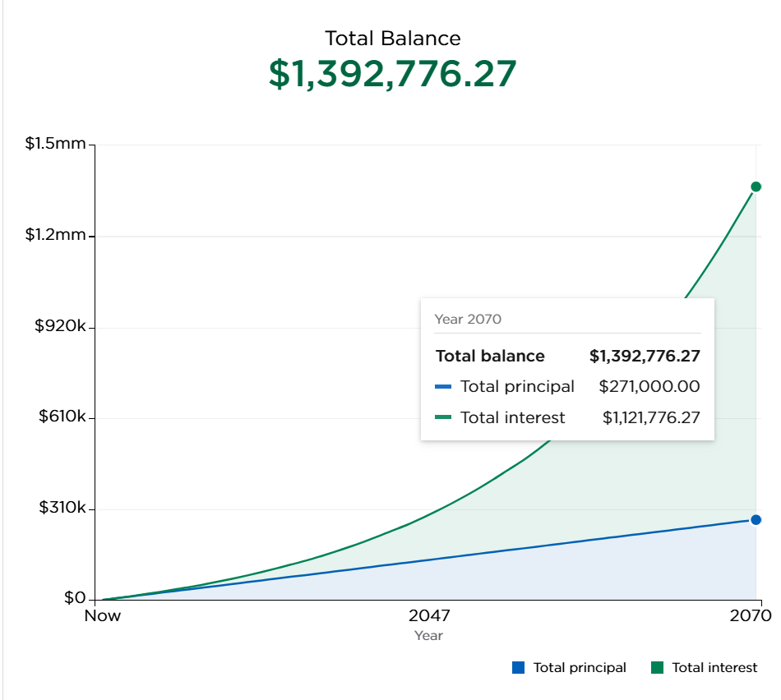Click the Total interest legend label text
The height and width of the screenshot is (700, 781).
click(714, 668)
